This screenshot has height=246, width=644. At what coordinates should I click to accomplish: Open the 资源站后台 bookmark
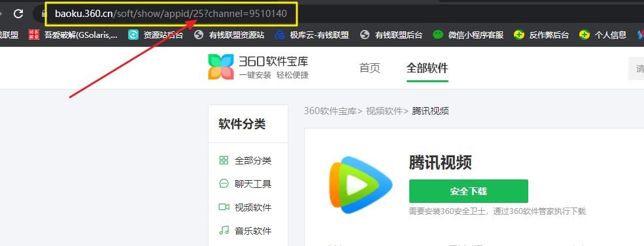(x=156, y=35)
